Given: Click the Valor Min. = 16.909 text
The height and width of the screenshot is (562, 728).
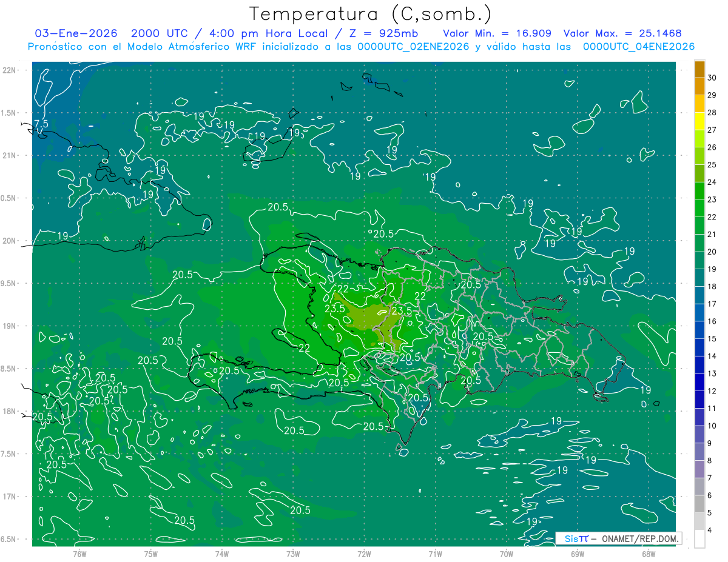Looking at the screenshot, I should coord(497,33).
